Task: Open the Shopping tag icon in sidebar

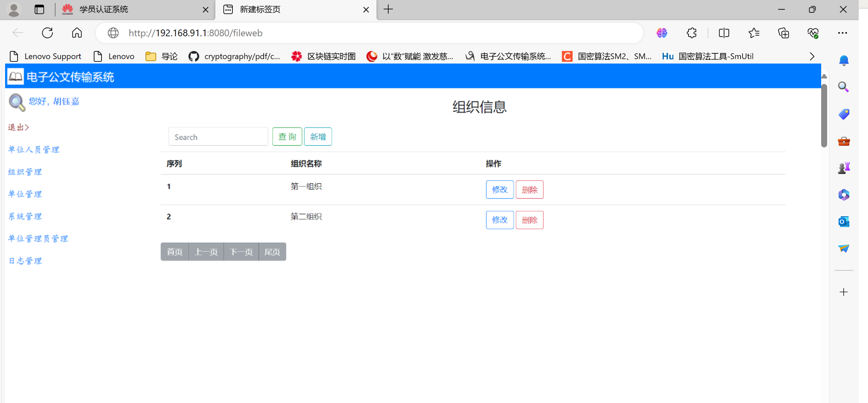Action: (x=844, y=114)
